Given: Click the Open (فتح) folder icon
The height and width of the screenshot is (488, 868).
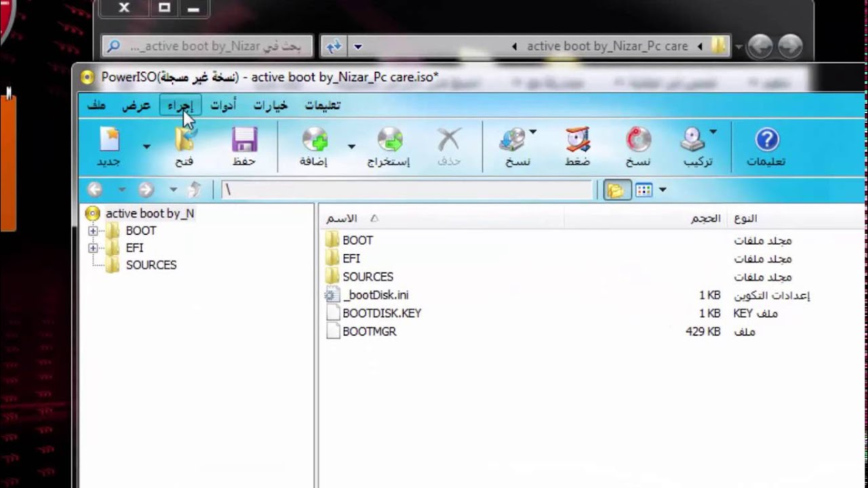Looking at the screenshot, I should pyautogui.click(x=184, y=140).
